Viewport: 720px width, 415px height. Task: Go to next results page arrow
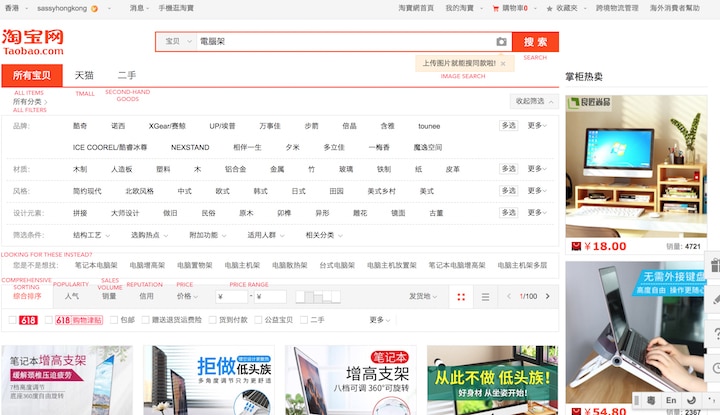click(x=548, y=296)
